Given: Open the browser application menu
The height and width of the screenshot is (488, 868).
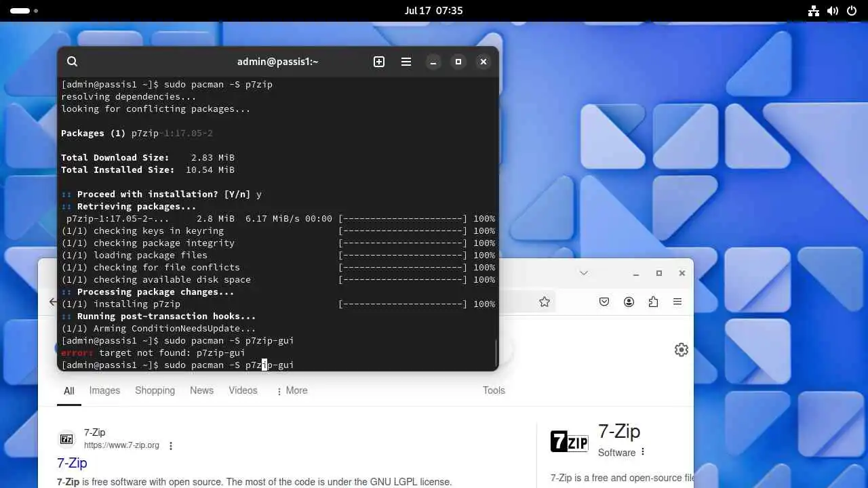Looking at the screenshot, I should coord(677,302).
